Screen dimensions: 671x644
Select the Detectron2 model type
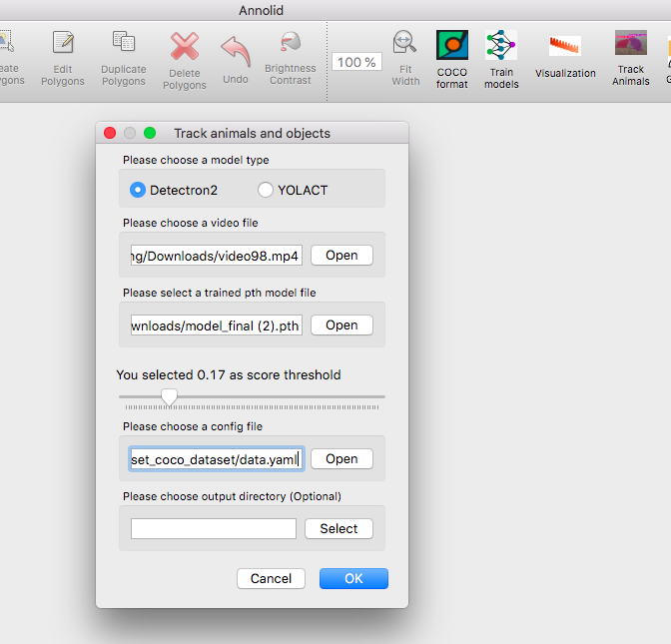[x=174, y=190]
